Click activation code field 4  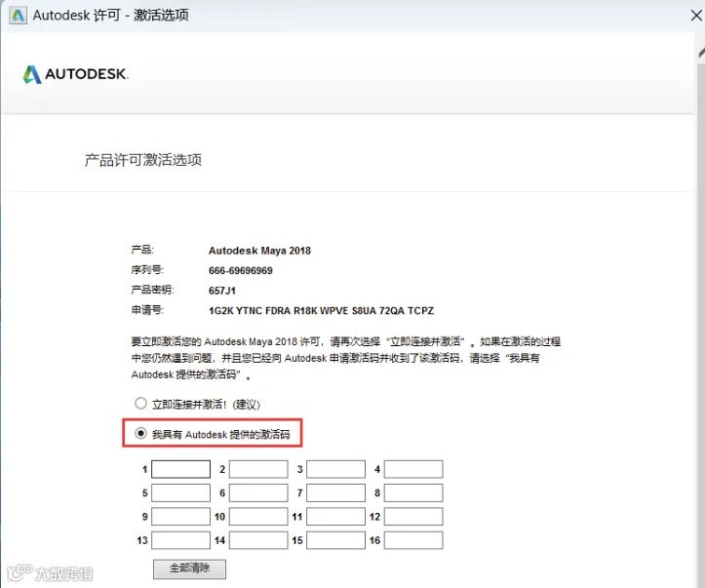tap(413, 469)
